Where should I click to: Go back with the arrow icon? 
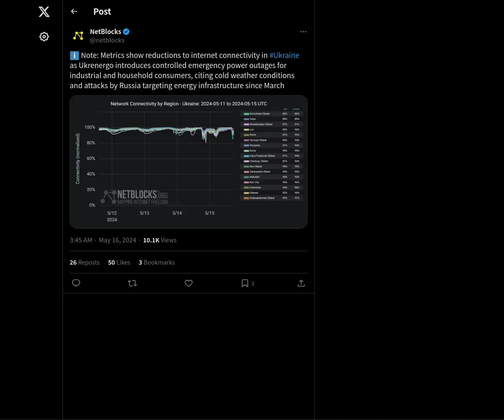tap(74, 11)
